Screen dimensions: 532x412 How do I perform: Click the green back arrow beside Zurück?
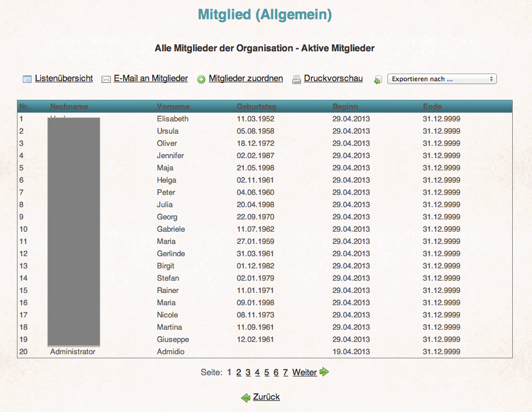pos(246,397)
